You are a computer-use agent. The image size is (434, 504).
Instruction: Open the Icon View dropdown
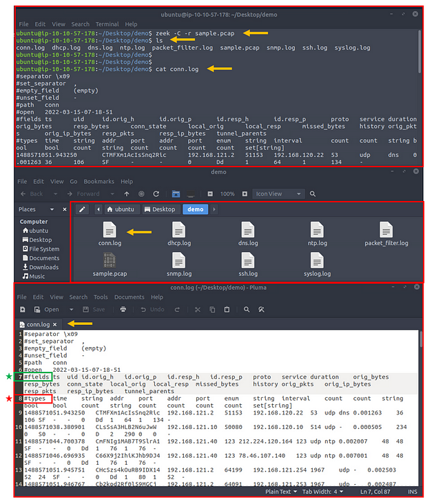tap(278, 194)
